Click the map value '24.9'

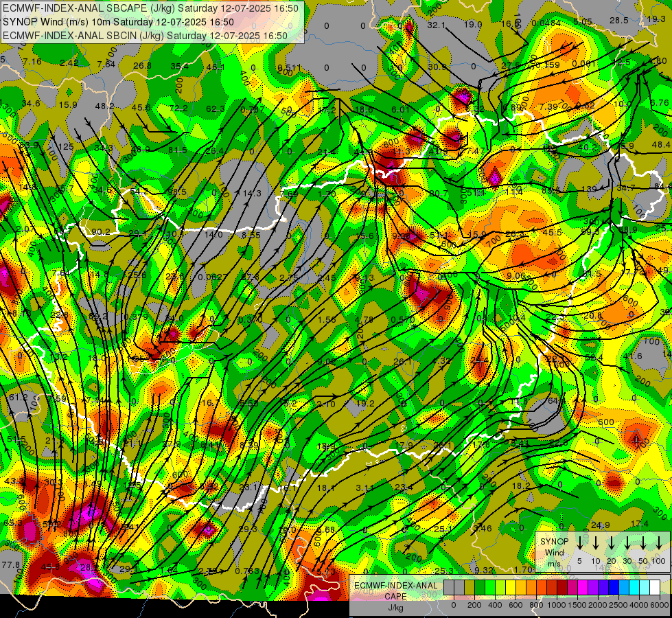[x=601, y=525]
